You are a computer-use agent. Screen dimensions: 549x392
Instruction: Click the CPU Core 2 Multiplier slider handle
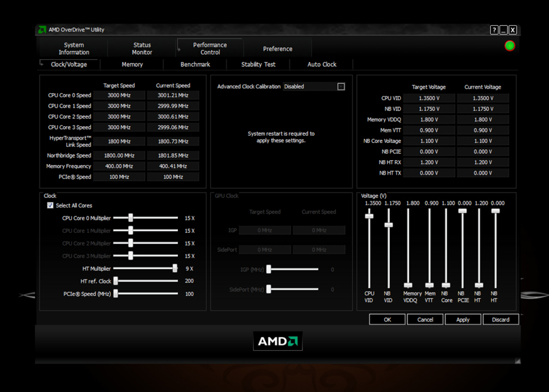click(131, 243)
